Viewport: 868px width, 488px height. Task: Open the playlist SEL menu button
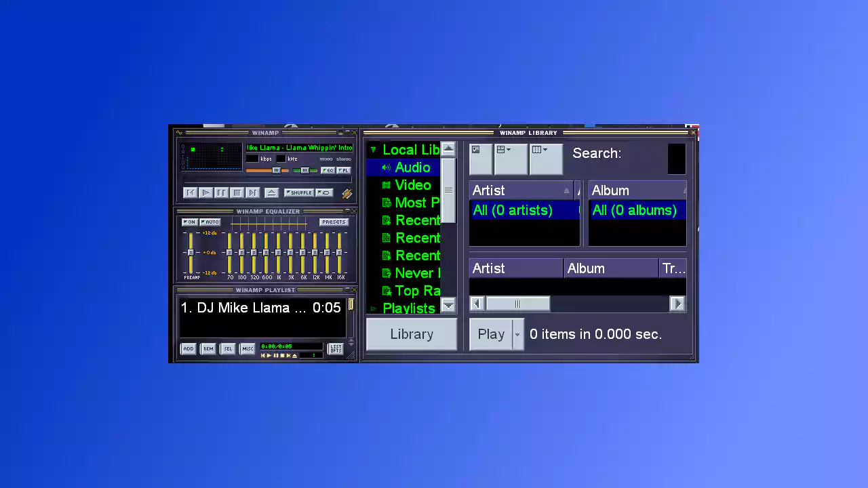(228, 349)
